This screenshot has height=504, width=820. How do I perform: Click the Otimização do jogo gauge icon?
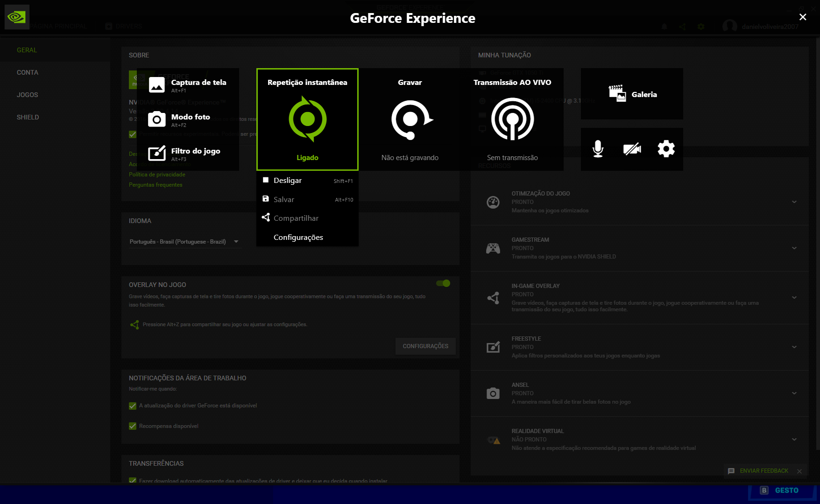click(x=493, y=202)
